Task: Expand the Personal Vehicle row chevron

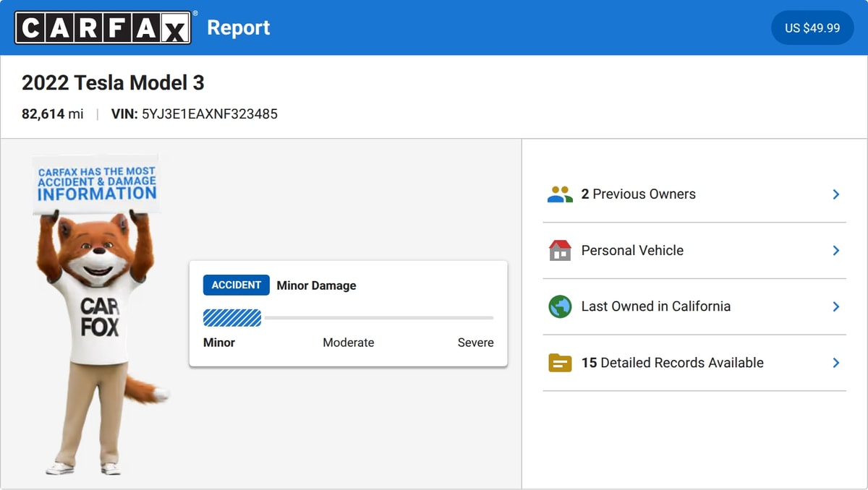Action: tap(835, 250)
